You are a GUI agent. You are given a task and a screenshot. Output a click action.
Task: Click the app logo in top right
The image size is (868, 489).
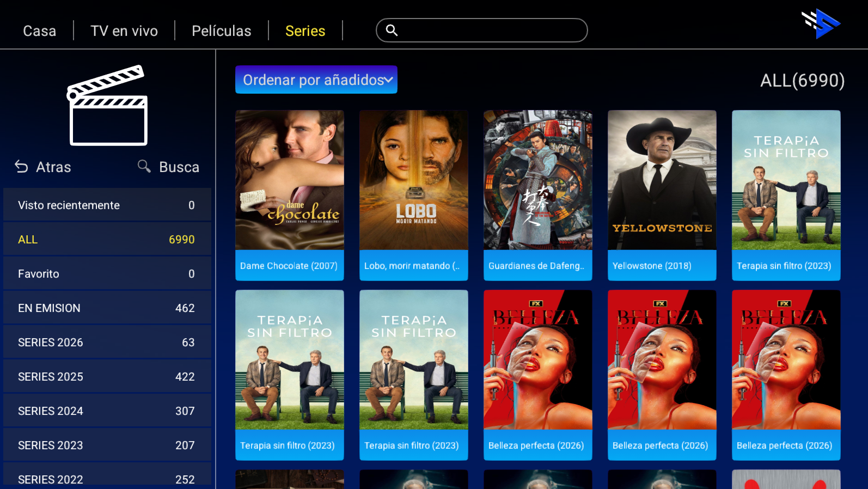[x=821, y=24]
